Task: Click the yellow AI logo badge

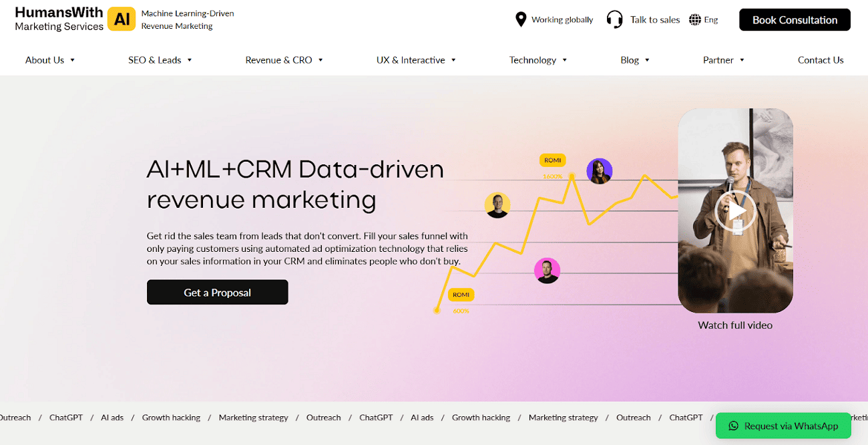Action: pos(122,19)
